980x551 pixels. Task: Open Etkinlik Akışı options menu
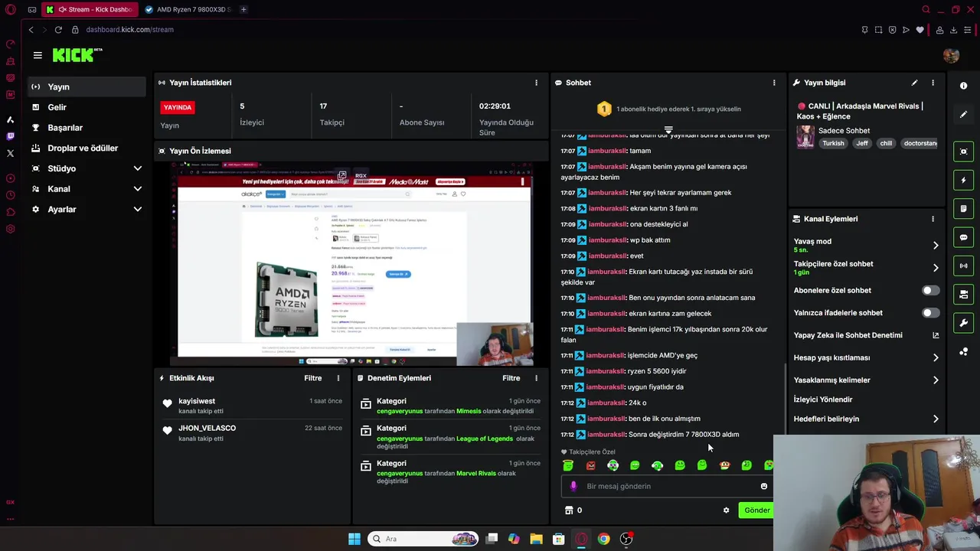(x=338, y=378)
